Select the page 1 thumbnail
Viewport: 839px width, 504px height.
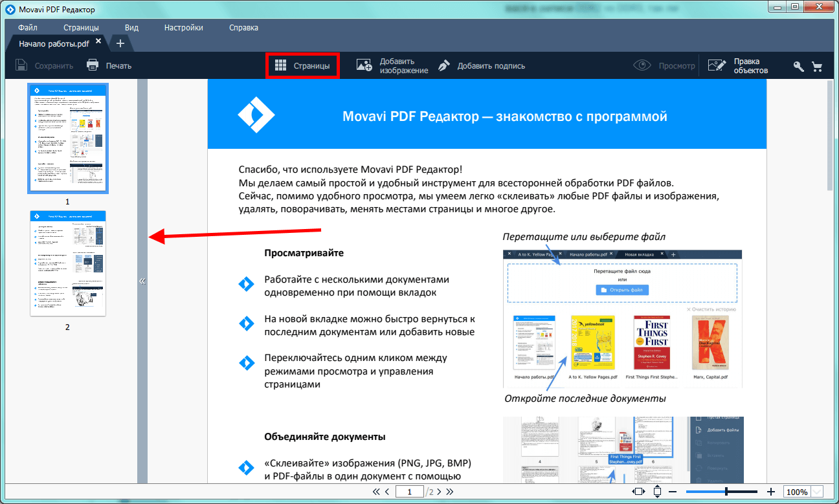pos(67,138)
